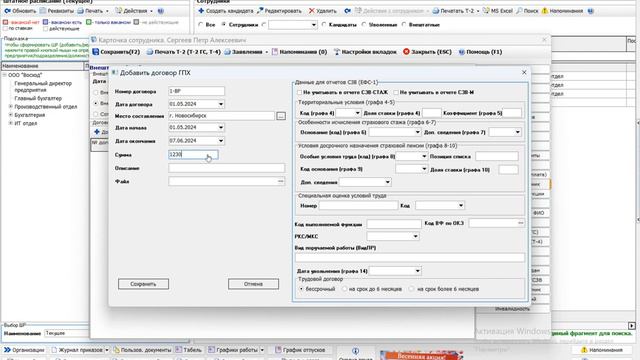The width and height of the screenshot is (640, 360).
Task: Open Код (графа 4) dropdown
Action: (x=357, y=113)
